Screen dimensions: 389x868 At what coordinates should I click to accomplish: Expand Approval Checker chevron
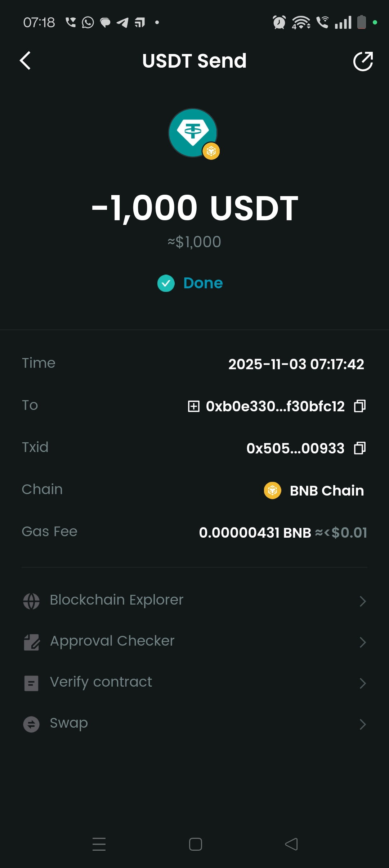point(362,642)
